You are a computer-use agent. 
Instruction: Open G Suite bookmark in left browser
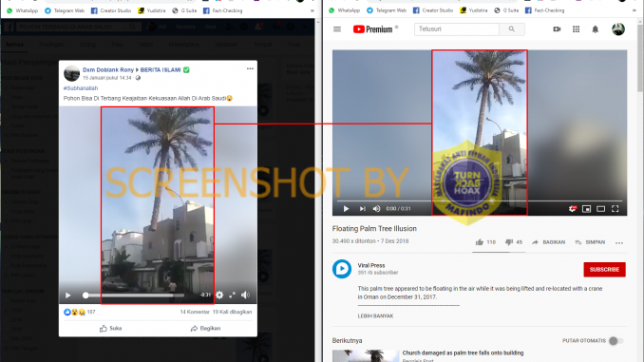pyautogui.click(x=184, y=10)
